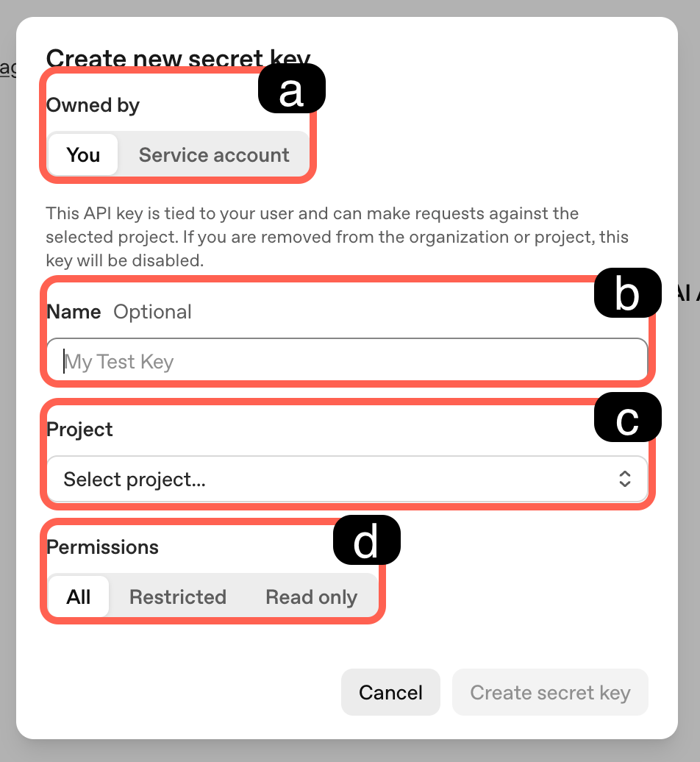700x762 pixels.
Task: Click the "Owned by" label
Action: pos(93,105)
